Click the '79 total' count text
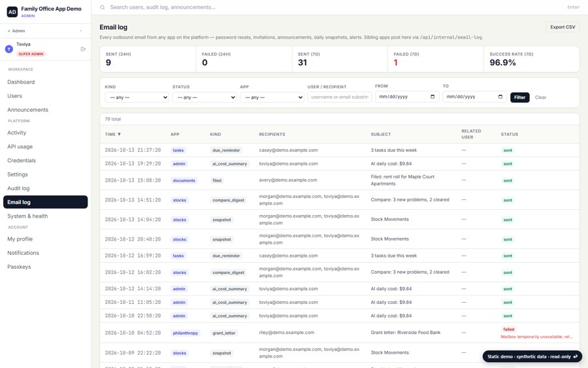588x368 pixels. 112,119
